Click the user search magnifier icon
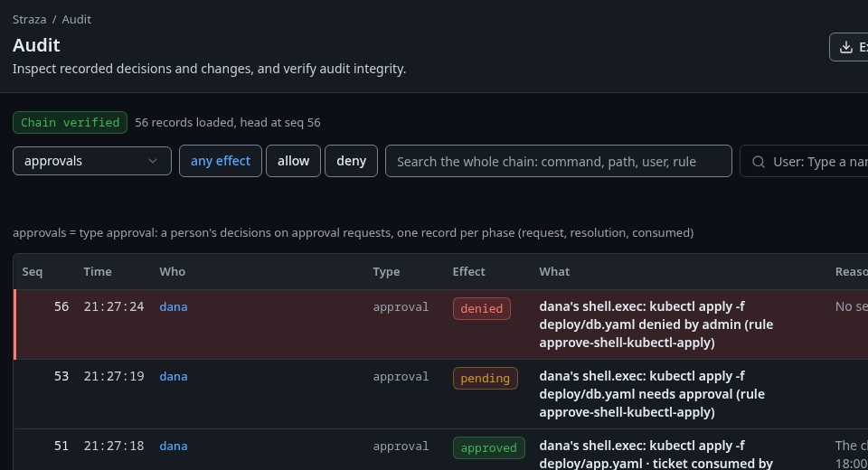Image resolution: width=868 pixels, height=470 pixels. click(759, 162)
